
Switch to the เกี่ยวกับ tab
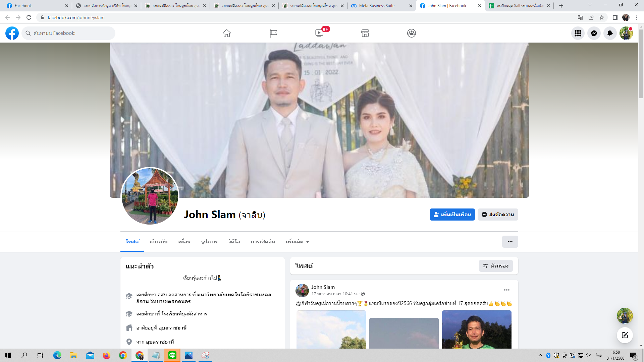[158, 242]
